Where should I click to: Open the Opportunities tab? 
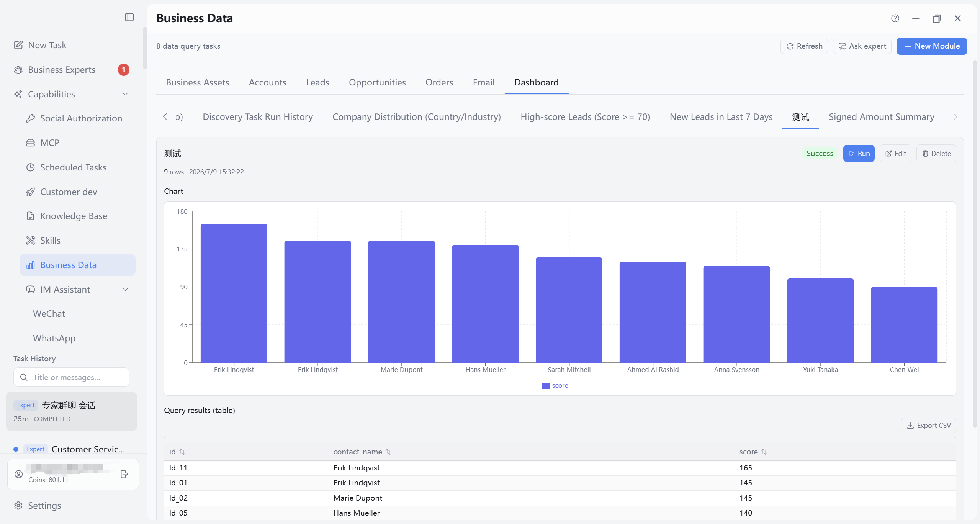pyautogui.click(x=377, y=82)
